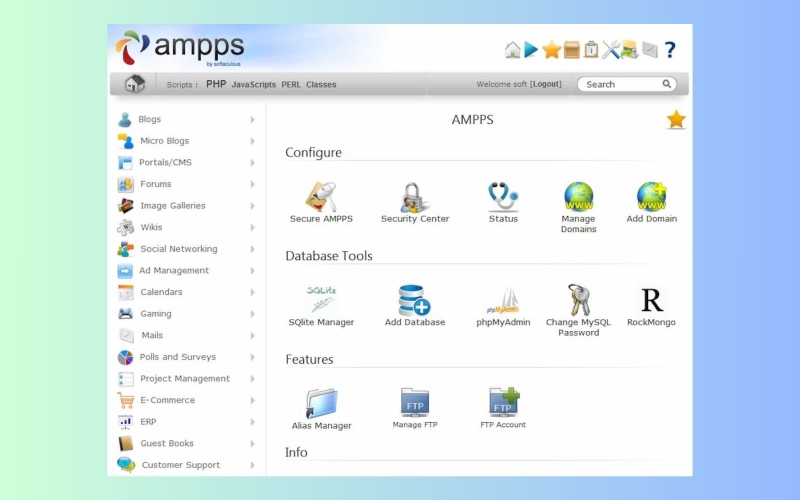The image size is (800, 500).
Task: Click the blue play demos icon
Action: [531, 50]
